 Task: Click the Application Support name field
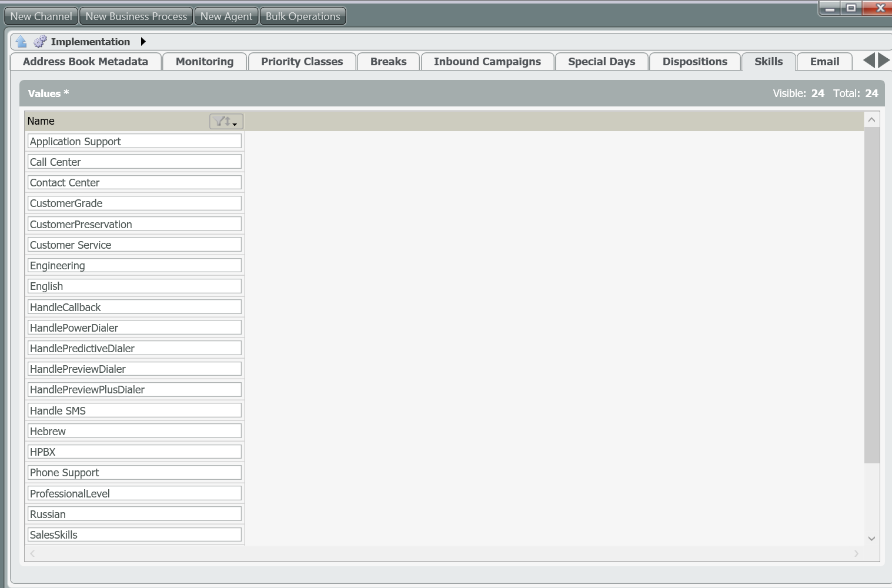(x=134, y=141)
